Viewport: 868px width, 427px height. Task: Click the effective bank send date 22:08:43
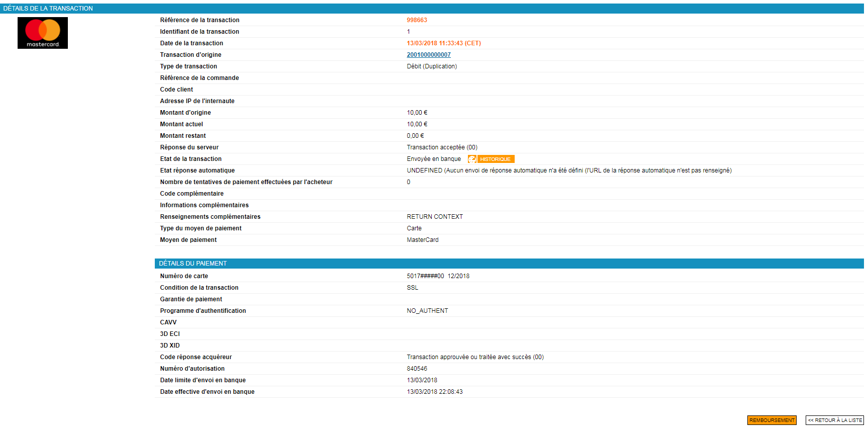[x=435, y=392]
